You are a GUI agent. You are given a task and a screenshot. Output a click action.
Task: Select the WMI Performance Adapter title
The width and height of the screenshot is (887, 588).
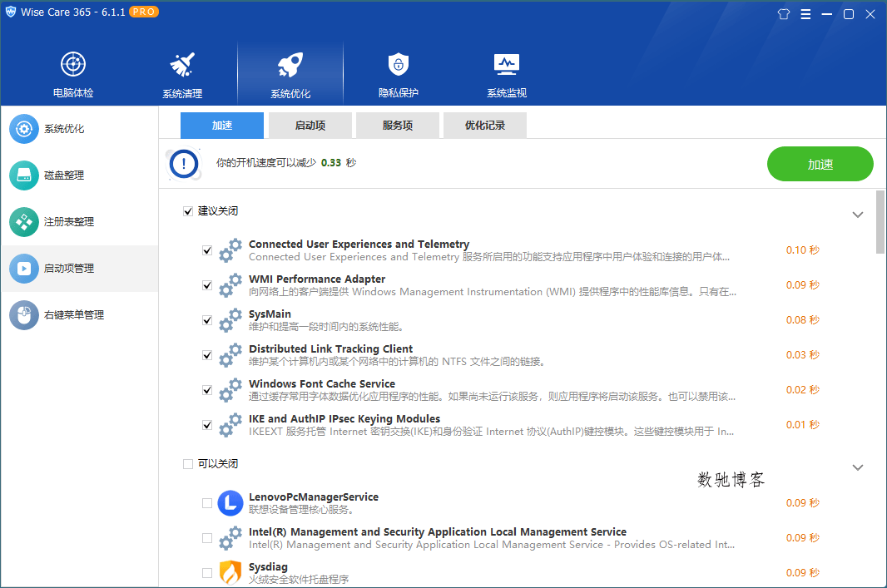(317, 279)
